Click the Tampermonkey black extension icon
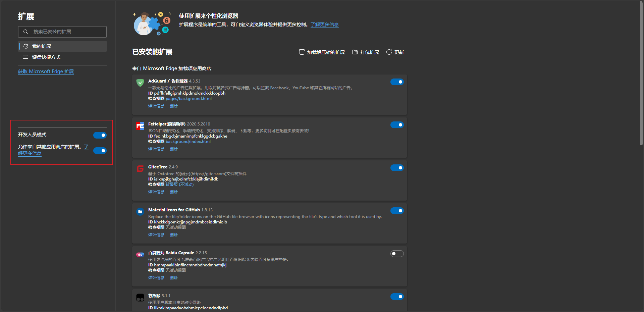This screenshot has width=644, height=312. [140, 298]
